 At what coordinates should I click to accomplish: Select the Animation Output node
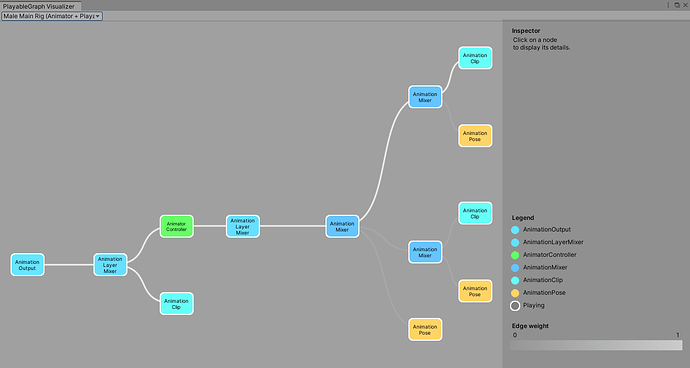pyautogui.click(x=27, y=265)
